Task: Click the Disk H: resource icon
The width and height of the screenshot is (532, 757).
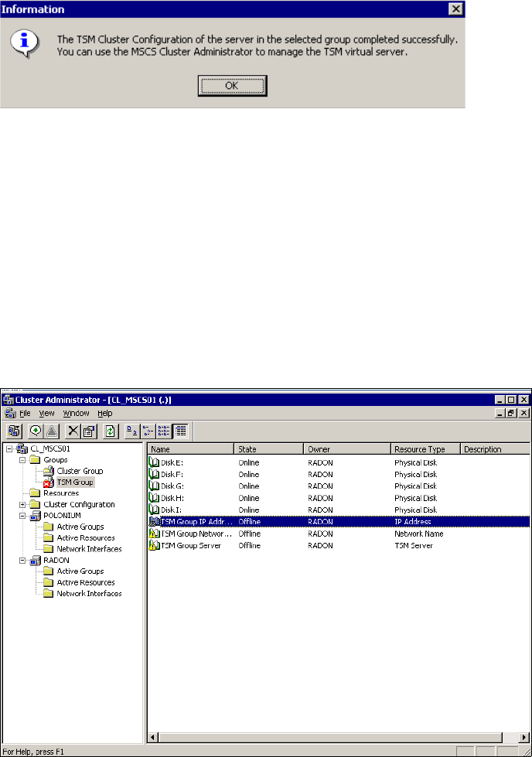Action: [154, 498]
